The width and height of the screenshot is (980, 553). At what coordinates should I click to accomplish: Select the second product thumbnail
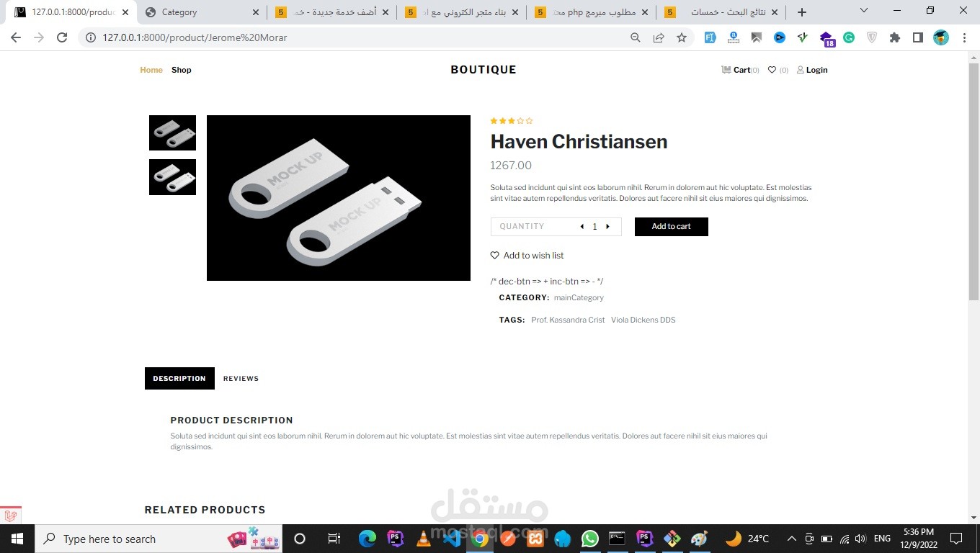pos(172,177)
